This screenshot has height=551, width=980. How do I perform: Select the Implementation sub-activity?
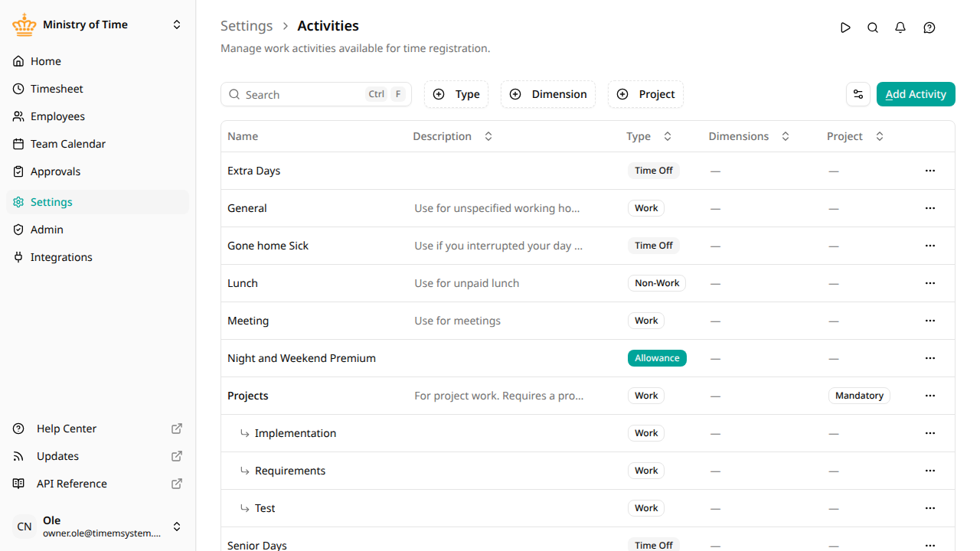tap(296, 433)
